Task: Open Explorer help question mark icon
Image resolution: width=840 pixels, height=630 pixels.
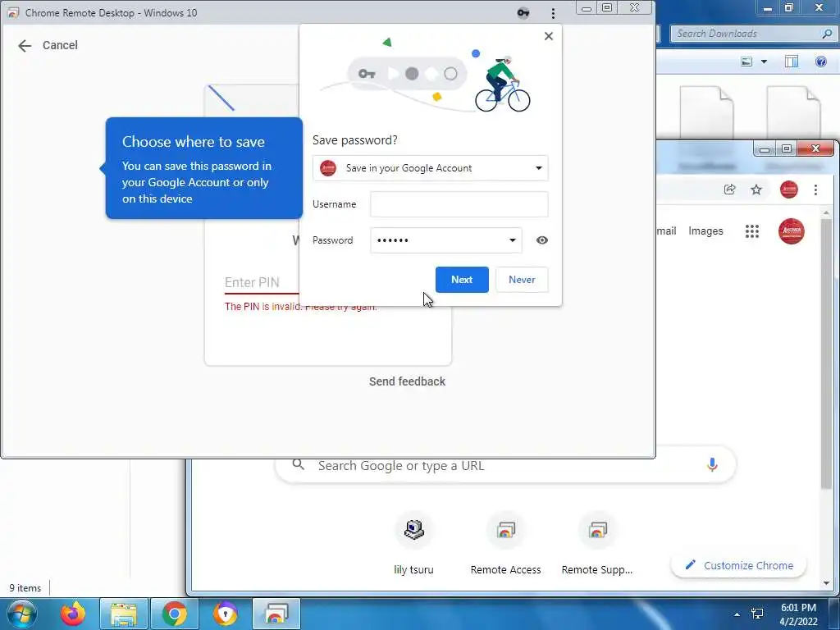Action: click(820, 62)
